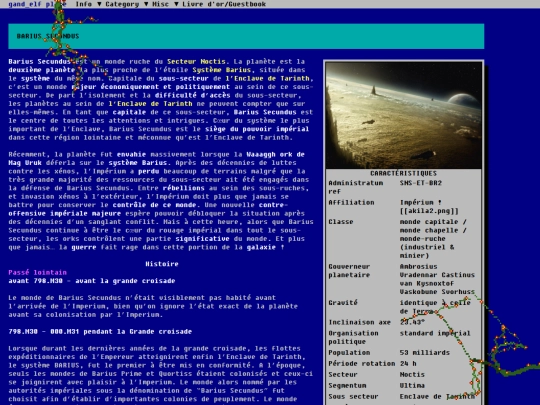This screenshot has height=405, width=540.
Task: Click the 'avant 798.M30 – avant la grande croisade' heading
Action: coord(92,281)
